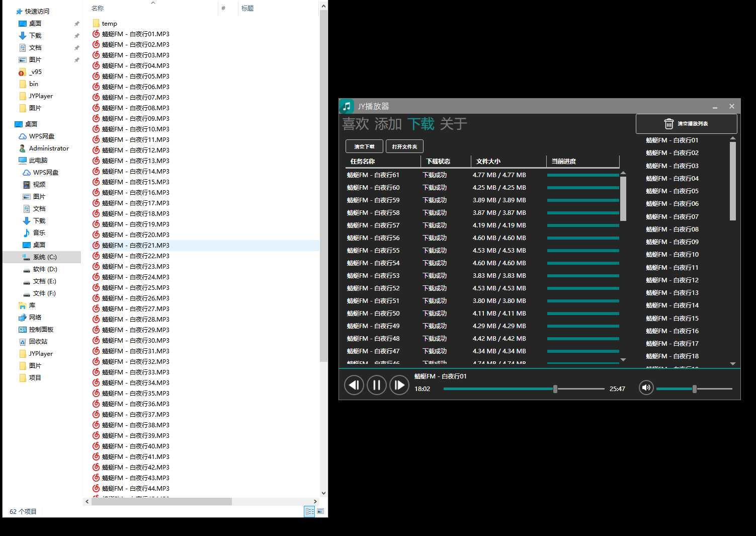756x536 pixels.
Task: Click the trash icon in 清空播放列表 button
Action: point(668,124)
